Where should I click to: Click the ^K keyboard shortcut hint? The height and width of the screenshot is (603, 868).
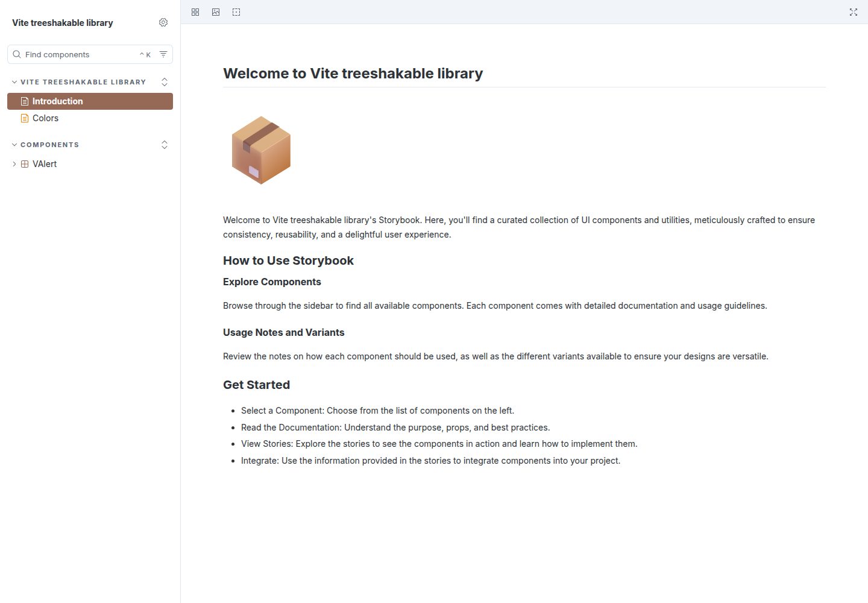145,54
